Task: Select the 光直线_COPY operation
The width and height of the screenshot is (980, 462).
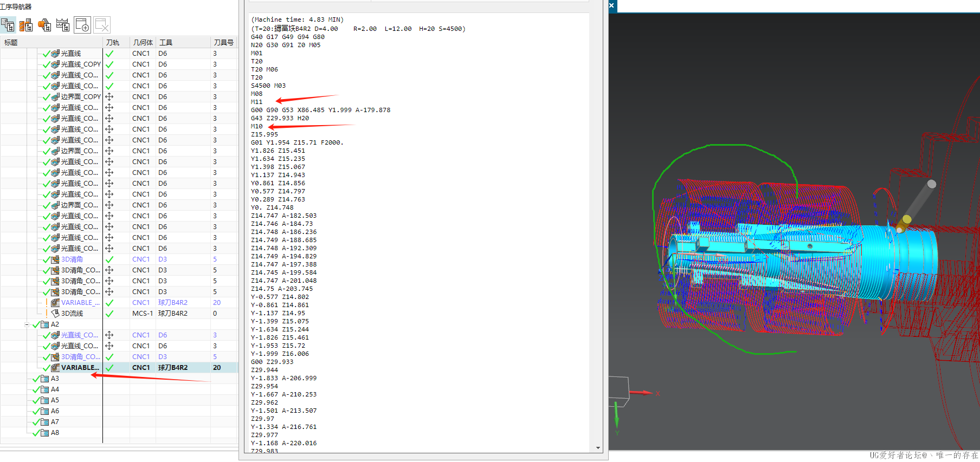Action: tap(81, 64)
